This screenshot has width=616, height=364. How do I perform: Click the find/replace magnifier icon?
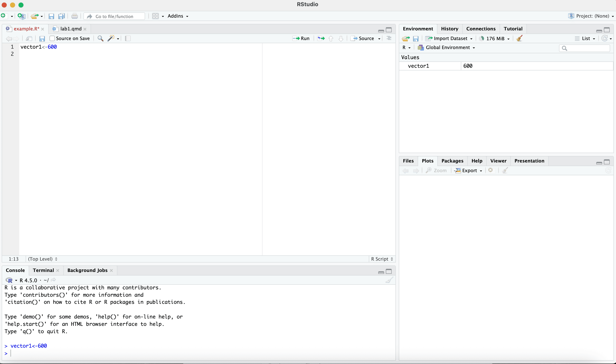(x=100, y=38)
